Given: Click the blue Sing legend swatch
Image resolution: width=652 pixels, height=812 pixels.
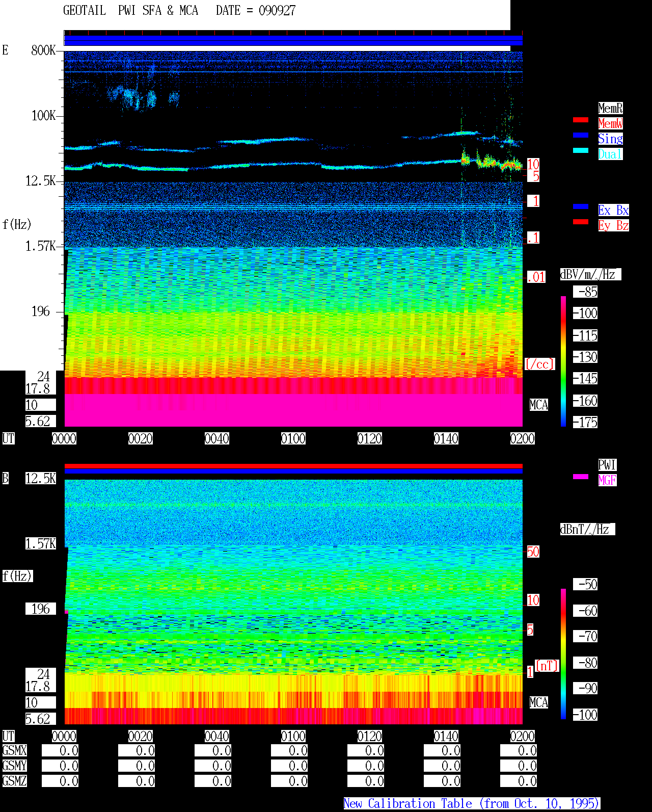Looking at the screenshot, I should point(581,135).
